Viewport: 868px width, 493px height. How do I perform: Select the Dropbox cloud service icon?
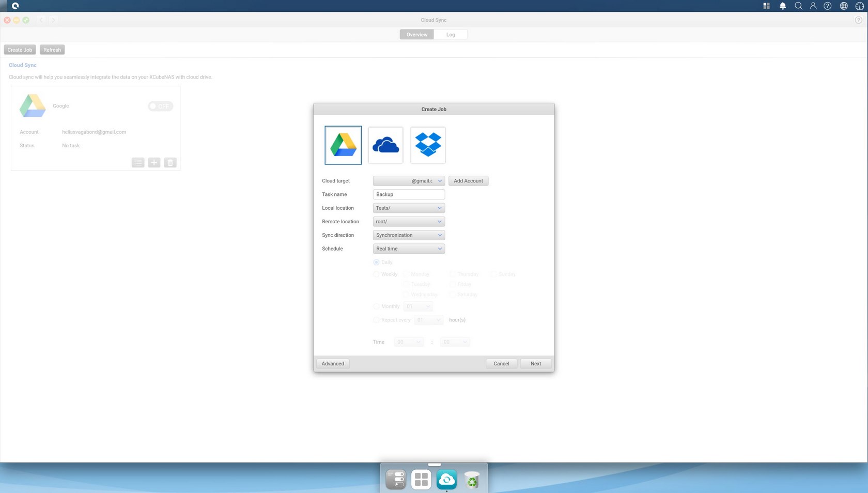pos(428,145)
